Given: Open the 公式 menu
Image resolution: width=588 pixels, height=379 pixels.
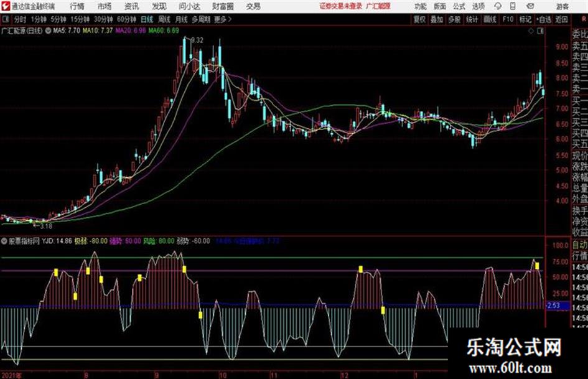Looking at the screenshot, I should pos(459,6).
